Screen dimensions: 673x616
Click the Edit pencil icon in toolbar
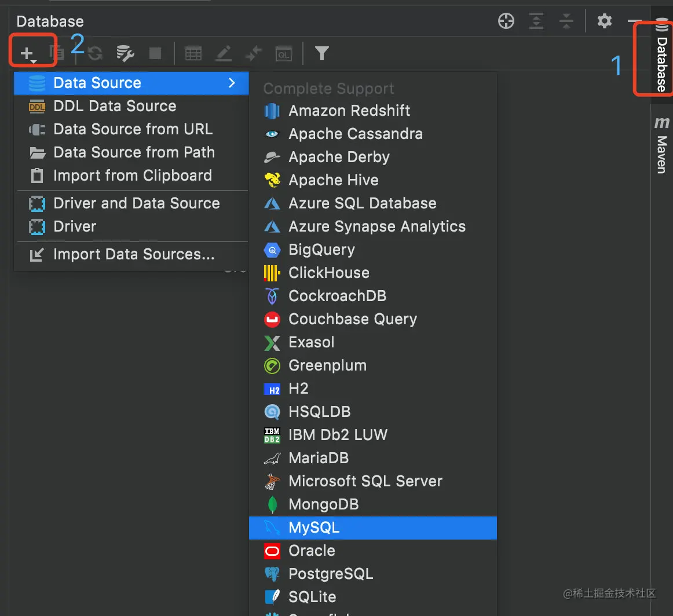[224, 54]
